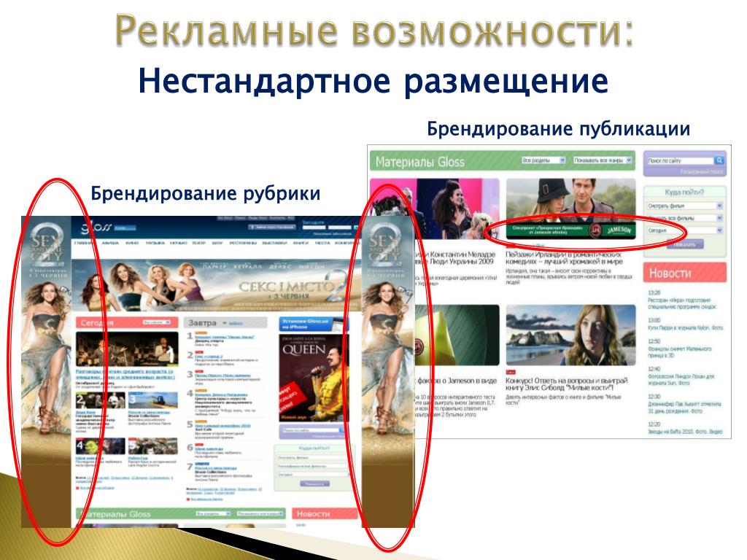Open the thumbnail numbered 3 with the harvester
This screenshot has width=747, height=560.
[152, 400]
